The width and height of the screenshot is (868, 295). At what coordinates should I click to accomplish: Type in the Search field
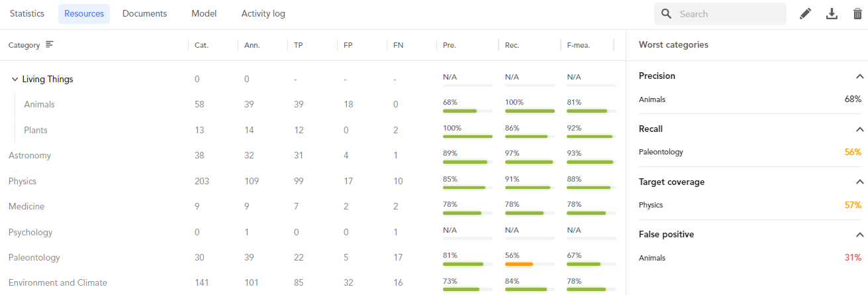coord(728,14)
